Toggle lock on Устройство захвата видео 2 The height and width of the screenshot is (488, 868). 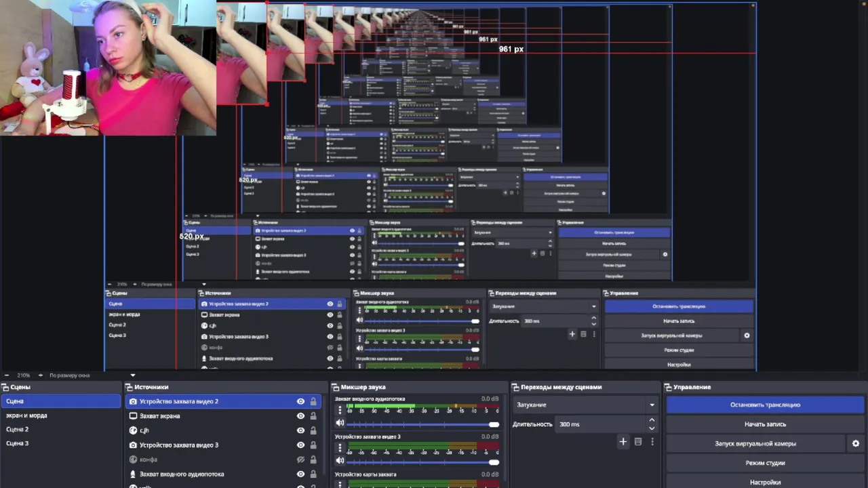313,402
